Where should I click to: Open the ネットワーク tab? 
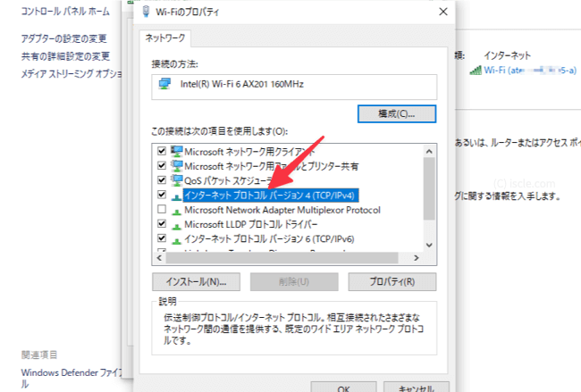164,38
